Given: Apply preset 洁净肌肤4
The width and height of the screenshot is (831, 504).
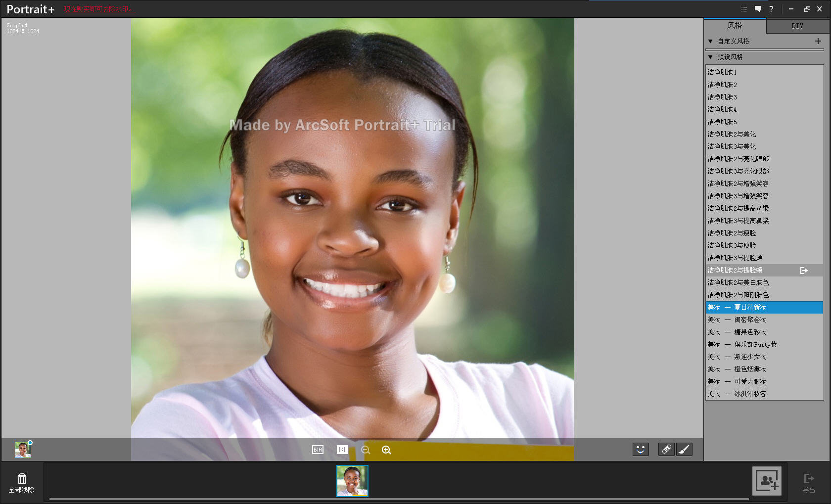Looking at the screenshot, I should click(x=764, y=109).
